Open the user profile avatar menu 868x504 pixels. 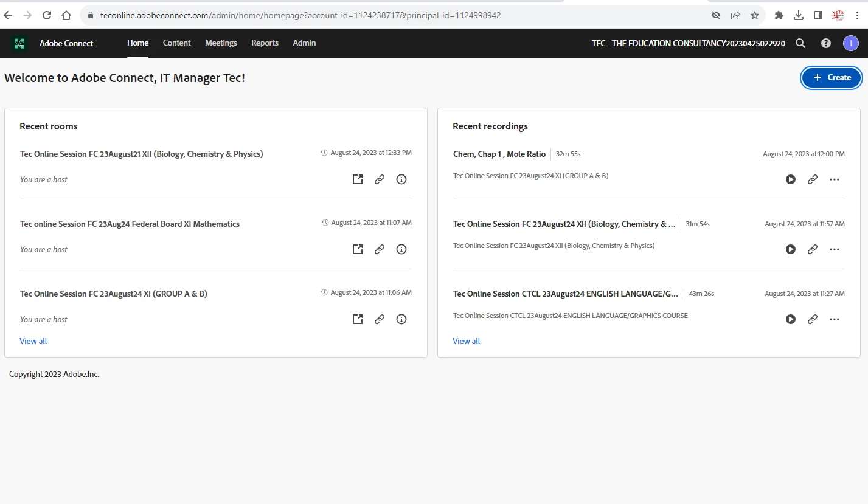point(851,43)
